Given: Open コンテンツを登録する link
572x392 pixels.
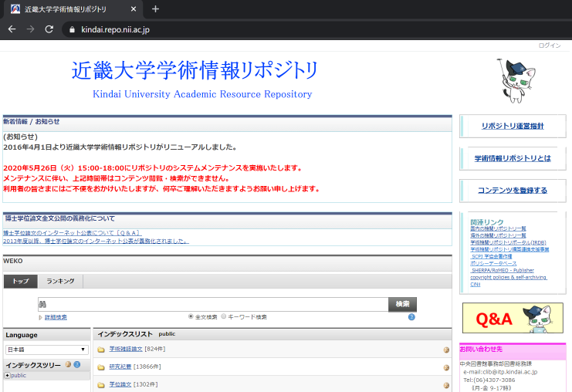Looking at the screenshot, I should [x=513, y=191].
